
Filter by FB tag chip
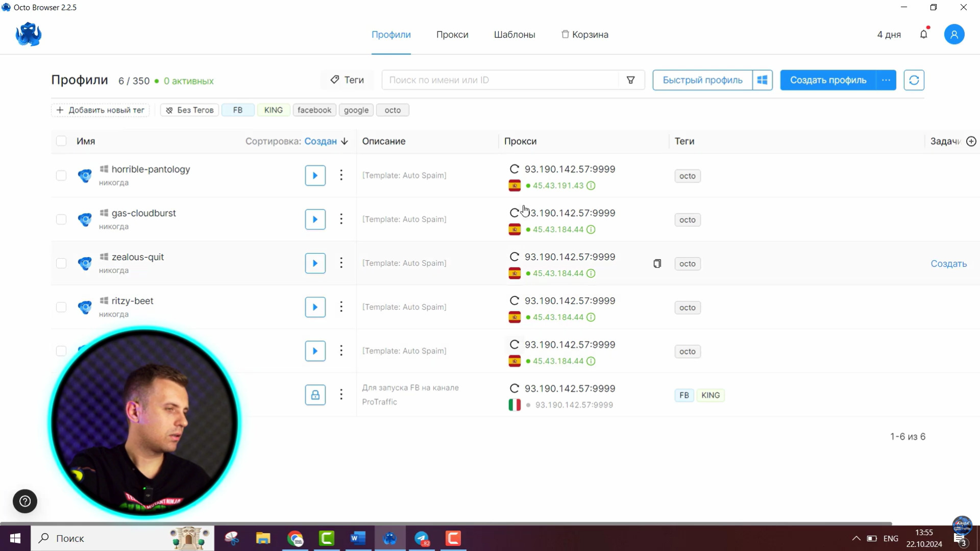click(238, 110)
